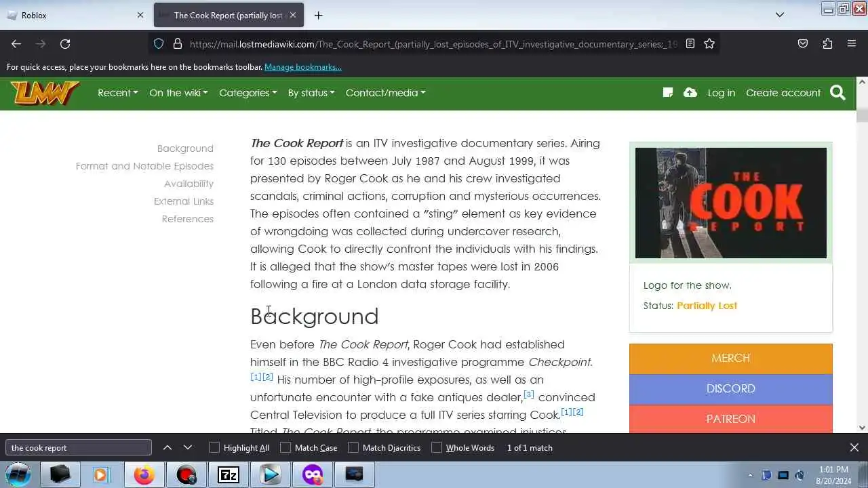
Task: Click the MERCH button
Action: coord(730,359)
